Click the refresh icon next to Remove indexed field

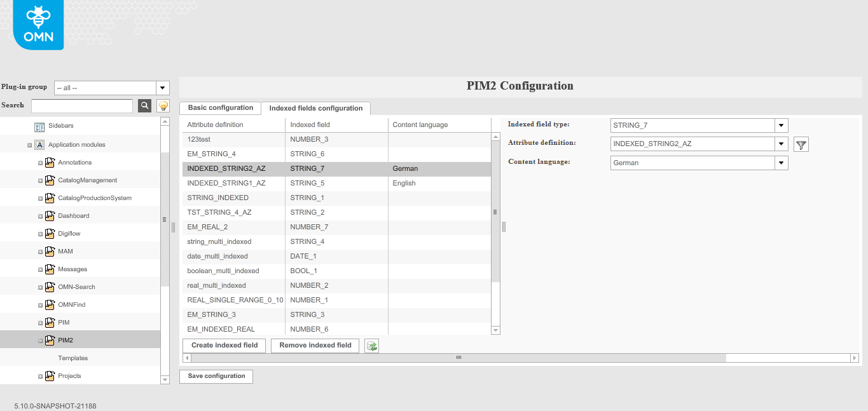[x=371, y=345]
